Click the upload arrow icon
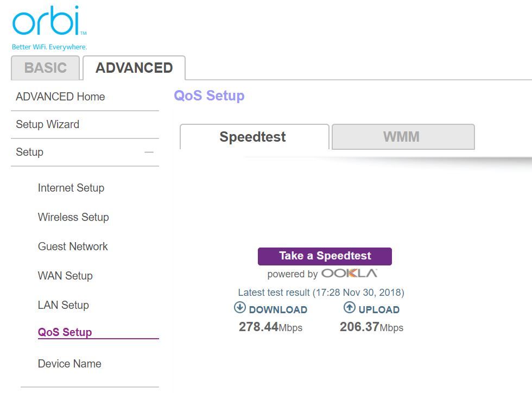The height and width of the screenshot is (393, 532). coord(349,307)
